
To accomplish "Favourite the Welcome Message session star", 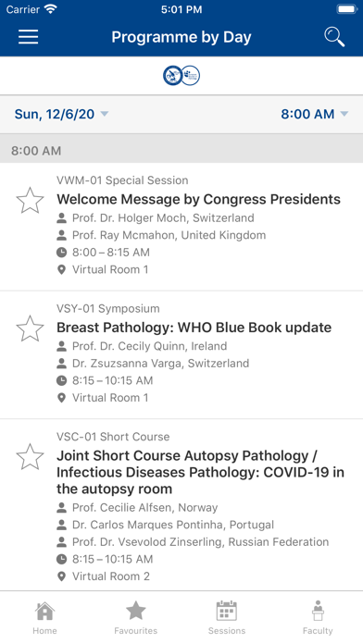I will [x=30, y=201].
